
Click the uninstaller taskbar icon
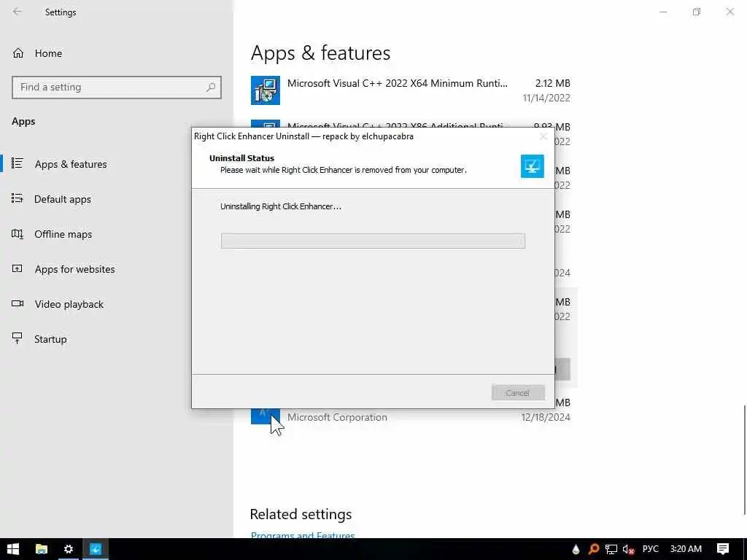point(96,549)
